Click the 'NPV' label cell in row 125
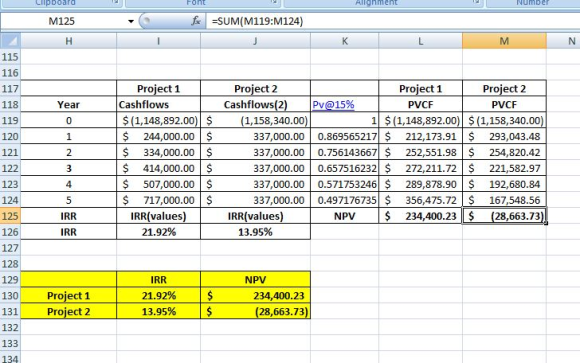The width and height of the screenshot is (580, 363). [344, 216]
